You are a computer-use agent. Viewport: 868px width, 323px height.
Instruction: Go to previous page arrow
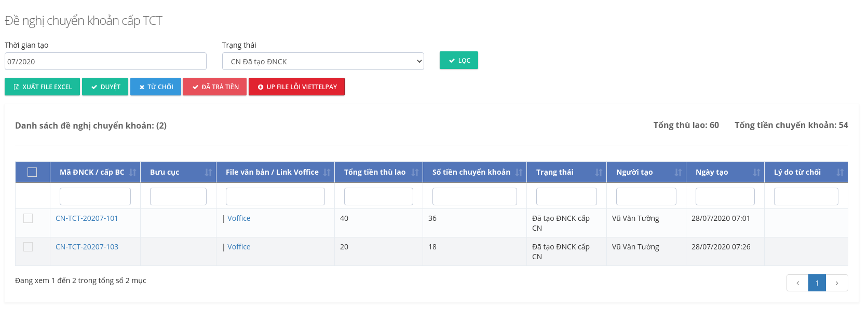tap(797, 283)
